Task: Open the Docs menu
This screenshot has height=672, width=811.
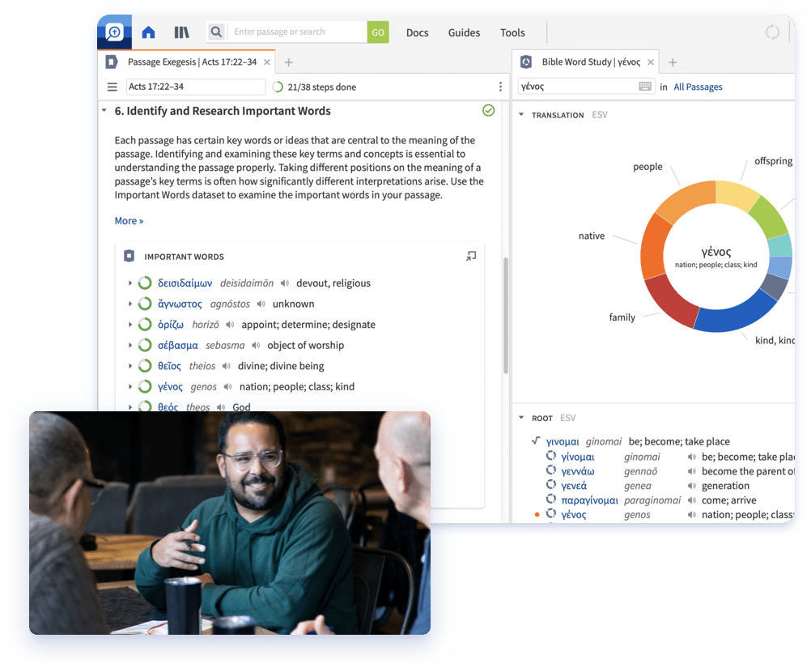Action: pos(418,32)
